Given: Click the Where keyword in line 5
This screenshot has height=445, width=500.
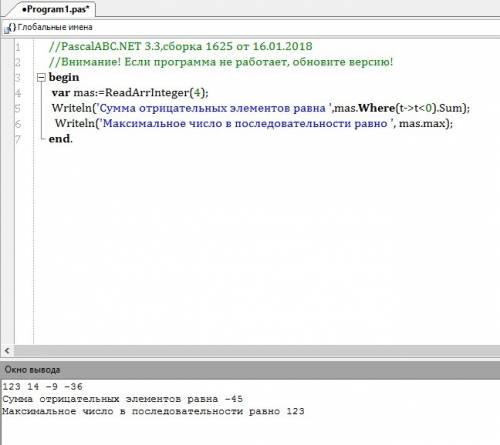Looking at the screenshot, I should tap(377, 108).
